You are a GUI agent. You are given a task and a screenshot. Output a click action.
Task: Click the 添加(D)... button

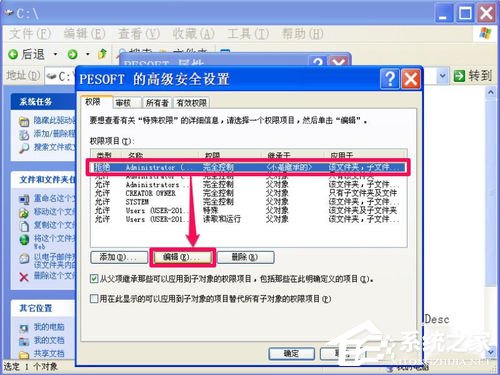pos(119,257)
